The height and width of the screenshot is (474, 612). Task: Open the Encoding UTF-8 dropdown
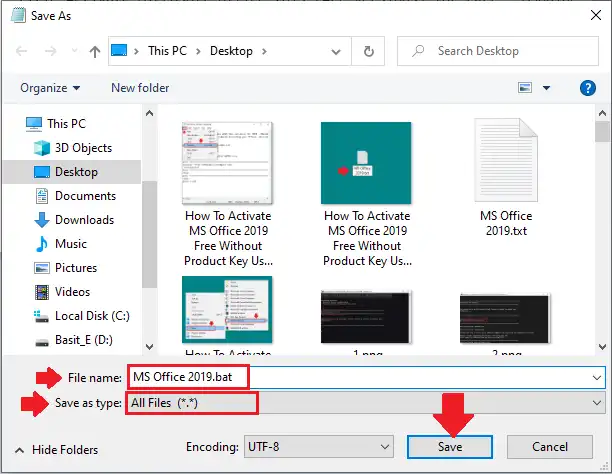click(318, 447)
